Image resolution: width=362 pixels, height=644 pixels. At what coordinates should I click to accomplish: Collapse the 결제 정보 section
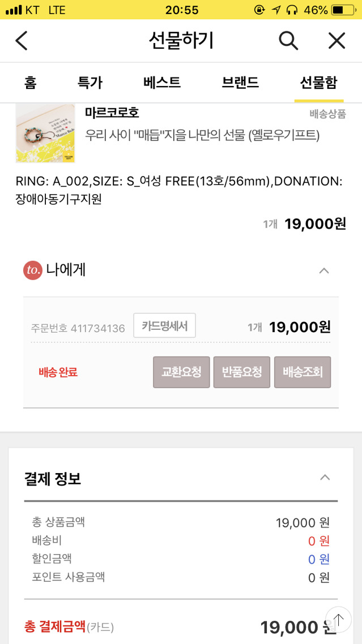click(325, 477)
